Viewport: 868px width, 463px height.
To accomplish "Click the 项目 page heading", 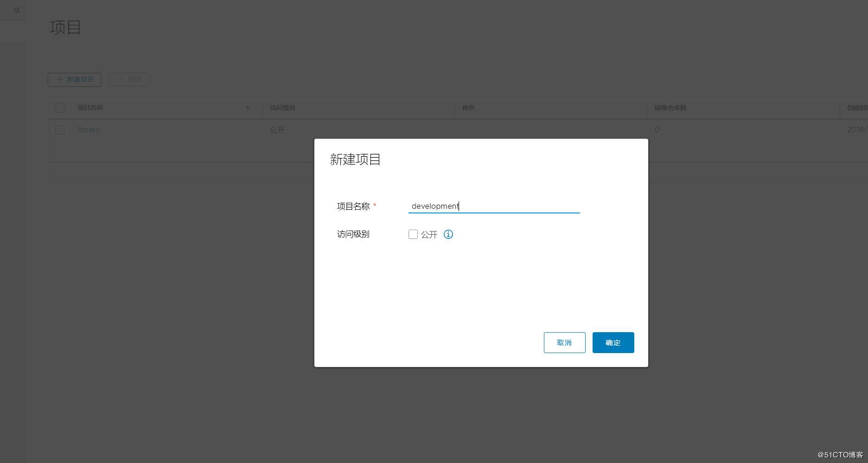I will pos(65,27).
